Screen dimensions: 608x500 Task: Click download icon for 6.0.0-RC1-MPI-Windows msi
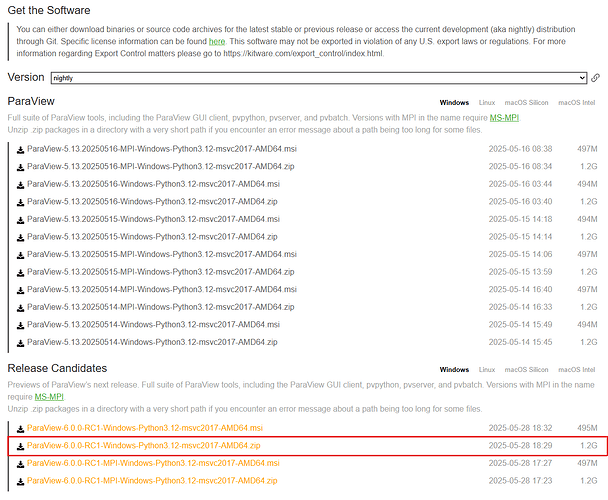tap(21, 464)
